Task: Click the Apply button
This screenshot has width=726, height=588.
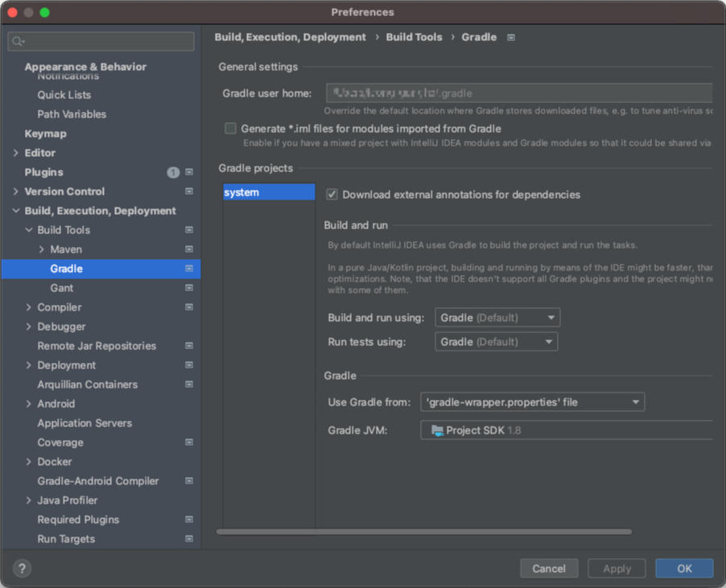Action: pyautogui.click(x=617, y=569)
